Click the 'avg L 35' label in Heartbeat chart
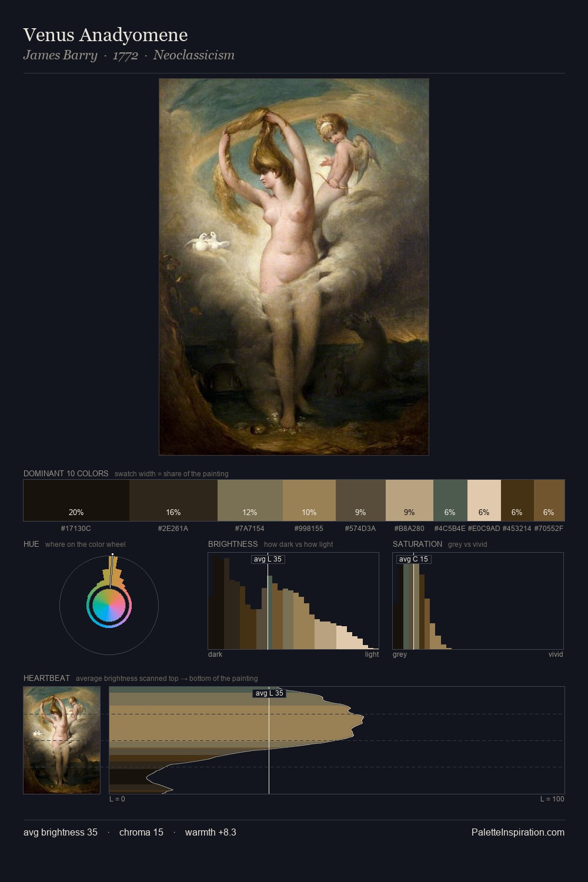This screenshot has height=882, width=588. pos(269,693)
